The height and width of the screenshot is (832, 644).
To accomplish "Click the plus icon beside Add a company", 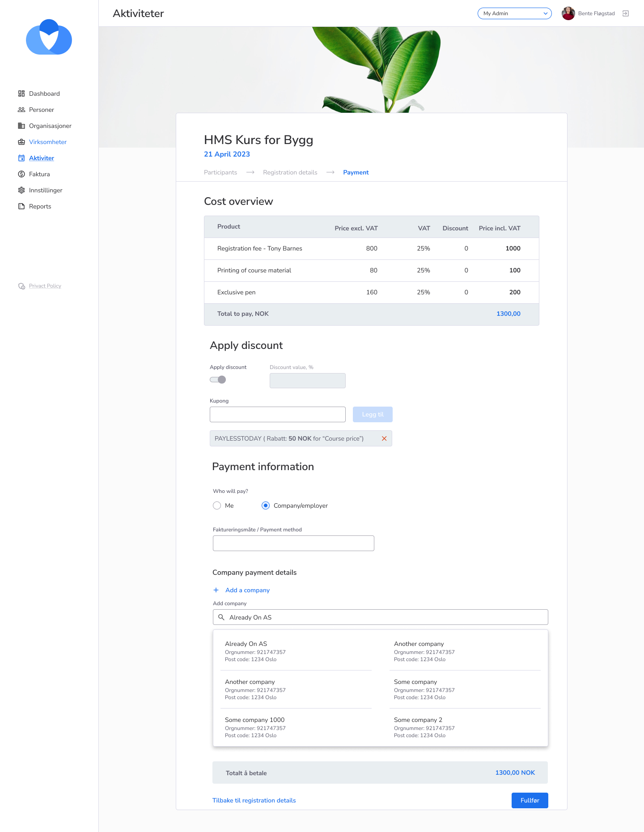I will [x=216, y=590].
